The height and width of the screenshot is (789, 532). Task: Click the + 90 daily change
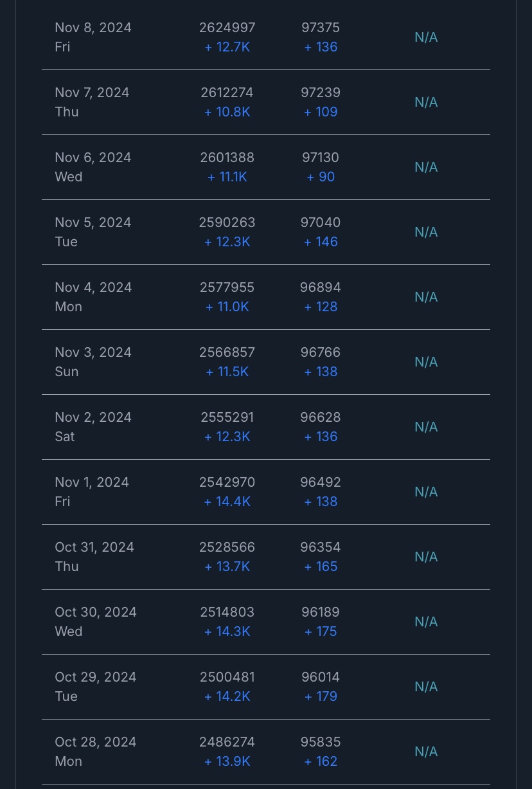click(321, 177)
